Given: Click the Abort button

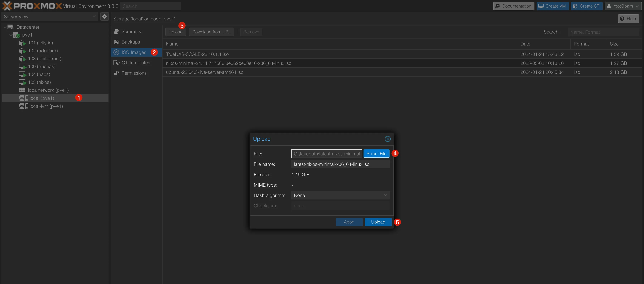Looking at the screenshot, I should click(349, 222).
